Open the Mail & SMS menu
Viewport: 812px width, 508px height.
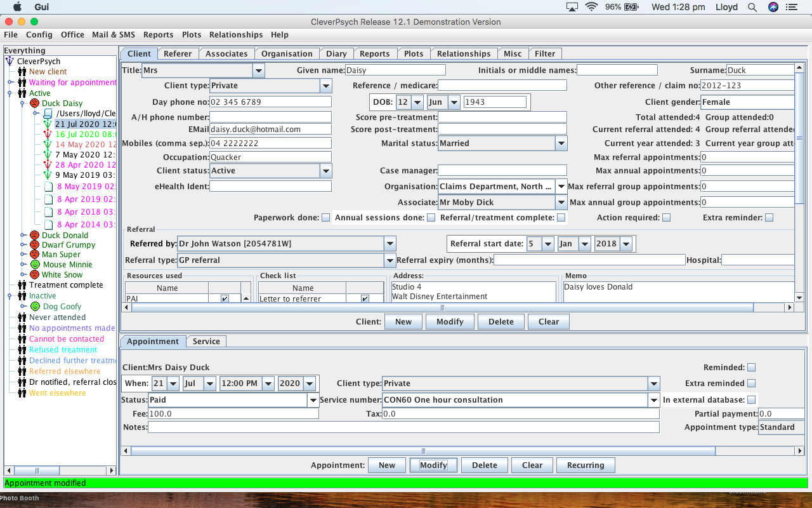tap(114, 35)
